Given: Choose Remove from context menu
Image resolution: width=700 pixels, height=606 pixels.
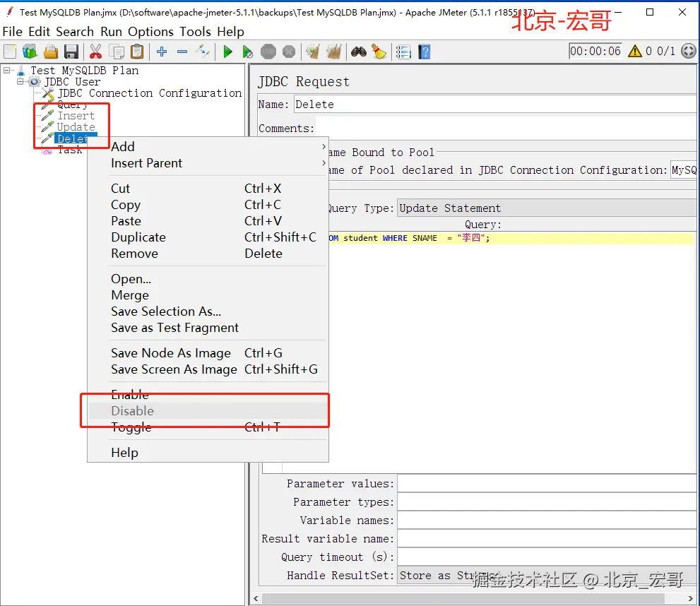Looking at the screenshot, I should click(208, 254).
